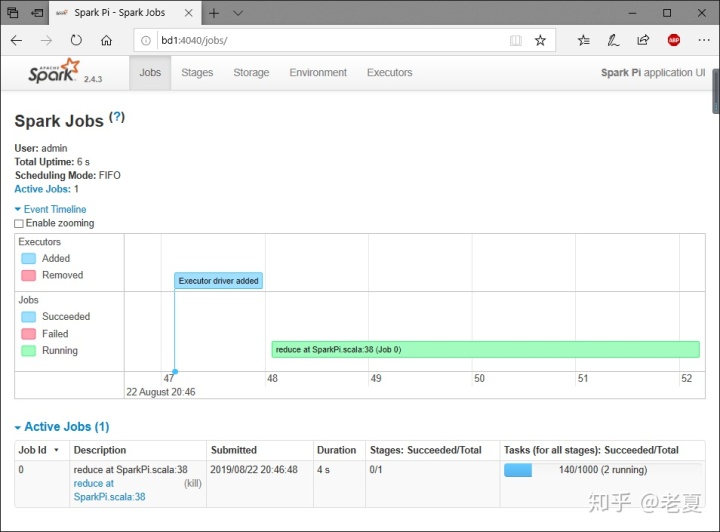
Task: Enable the zooming checkbox
Action: coord(19,224)
